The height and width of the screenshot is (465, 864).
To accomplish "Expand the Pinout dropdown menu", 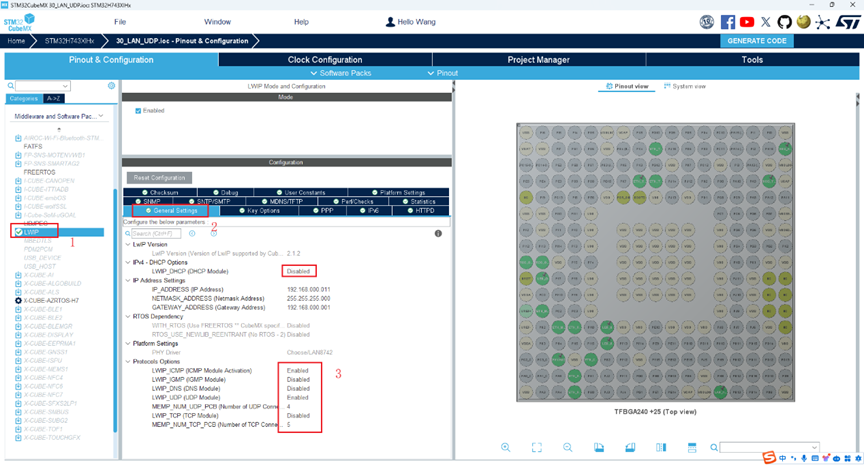I will point(442,73).
